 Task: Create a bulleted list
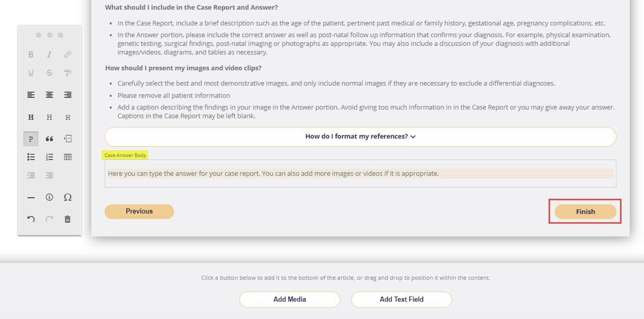[x=31, y=157]
